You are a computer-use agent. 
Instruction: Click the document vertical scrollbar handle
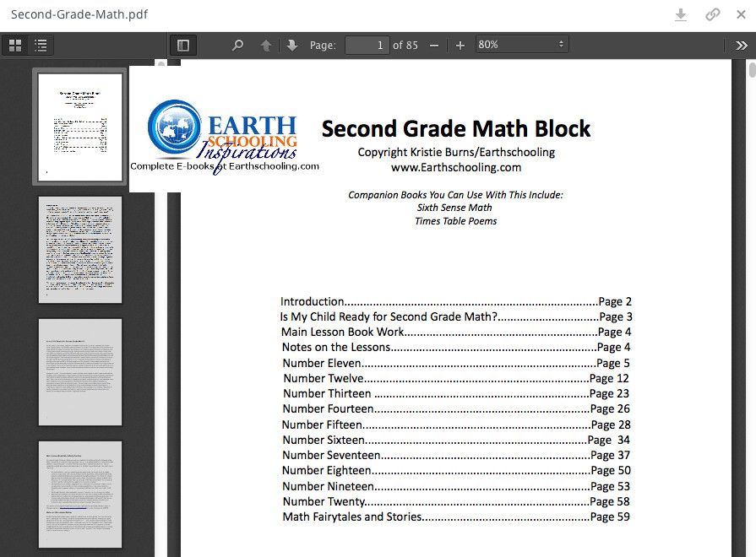(x=752, y=69)
